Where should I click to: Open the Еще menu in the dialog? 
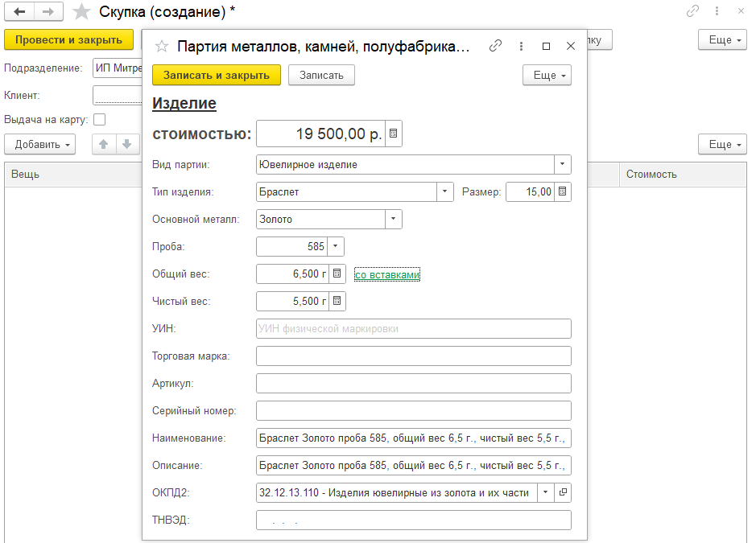(547, 75)
